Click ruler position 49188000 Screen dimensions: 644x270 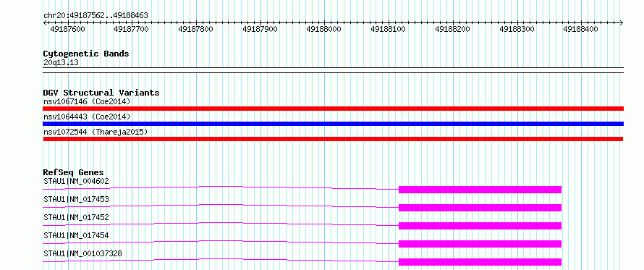[x=324, y=29]
